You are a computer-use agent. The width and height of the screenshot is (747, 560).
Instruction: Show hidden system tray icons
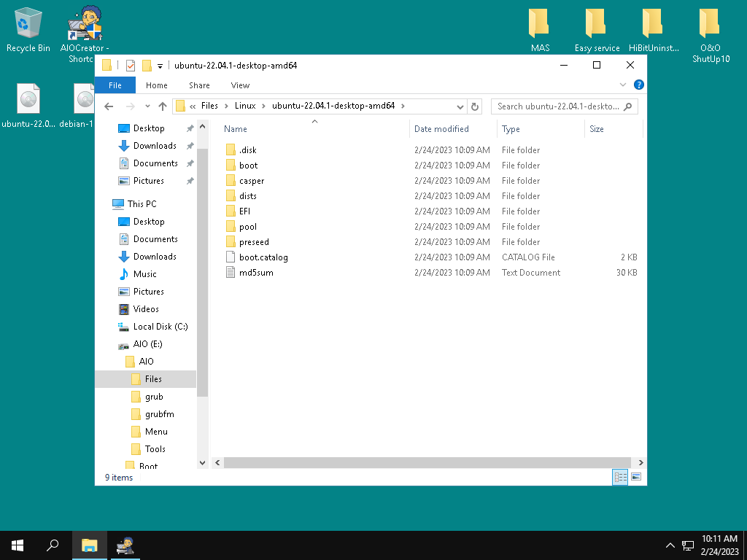click(x=670, y=545)
